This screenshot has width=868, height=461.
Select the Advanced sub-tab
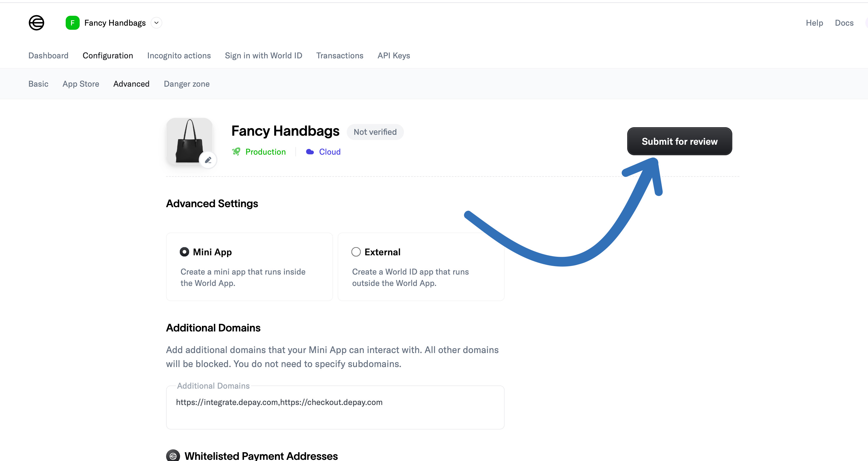[x=131, y=84]
